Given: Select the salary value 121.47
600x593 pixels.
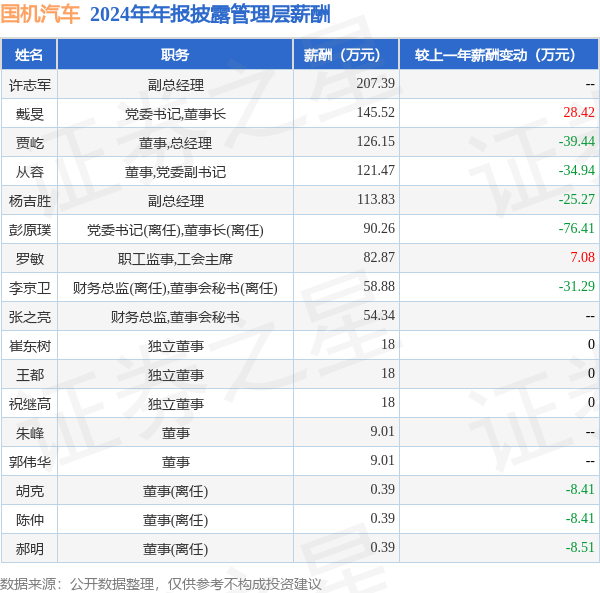Looking at the screenshot, I should [375, 170].
